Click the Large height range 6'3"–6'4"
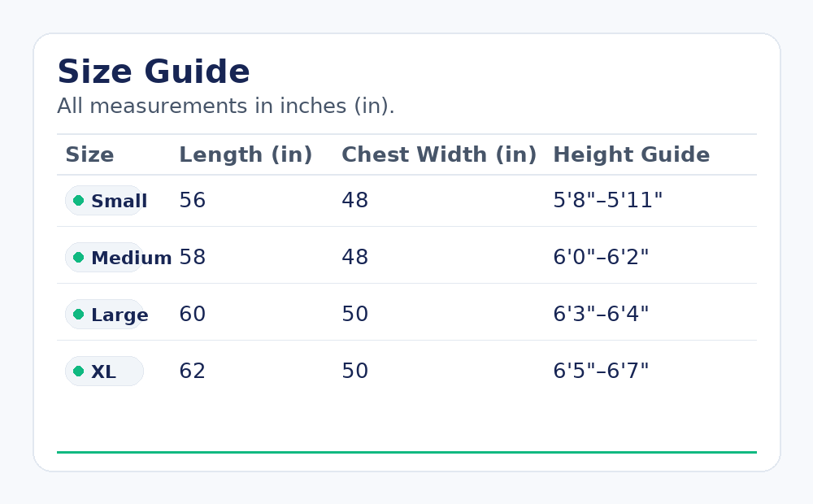Viewport: 813px width, 504px height. pyautogui.click(x=601, y=315)
